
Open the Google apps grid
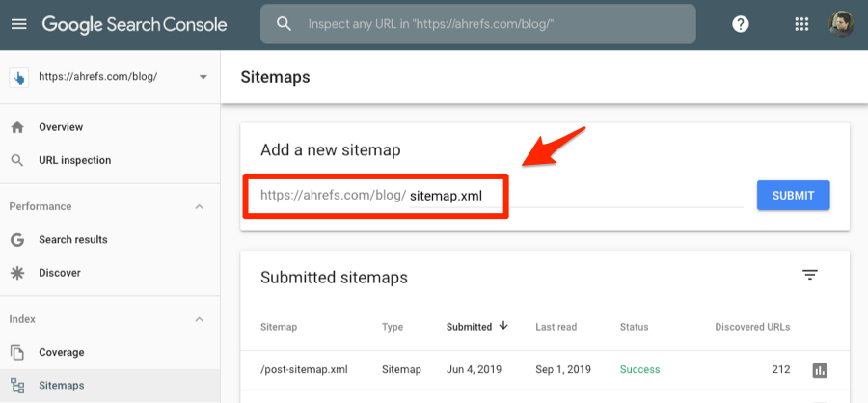point(801,24)
